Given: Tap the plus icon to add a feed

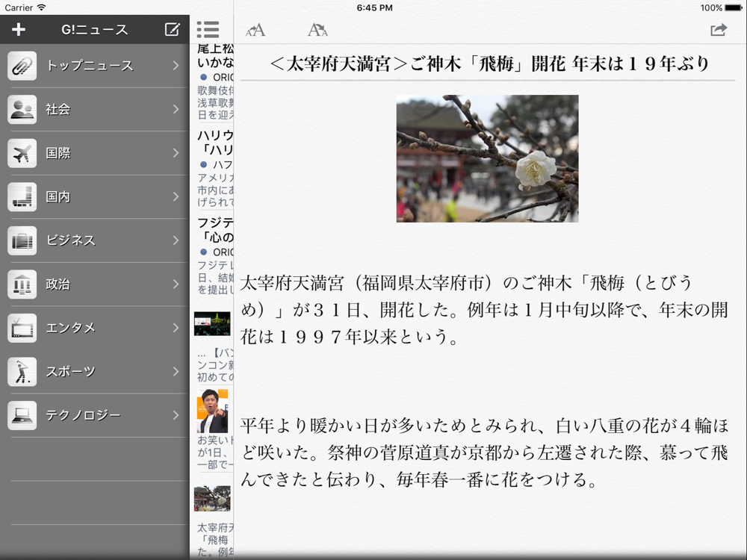Looking at the screenshot, I should [19, 30].
